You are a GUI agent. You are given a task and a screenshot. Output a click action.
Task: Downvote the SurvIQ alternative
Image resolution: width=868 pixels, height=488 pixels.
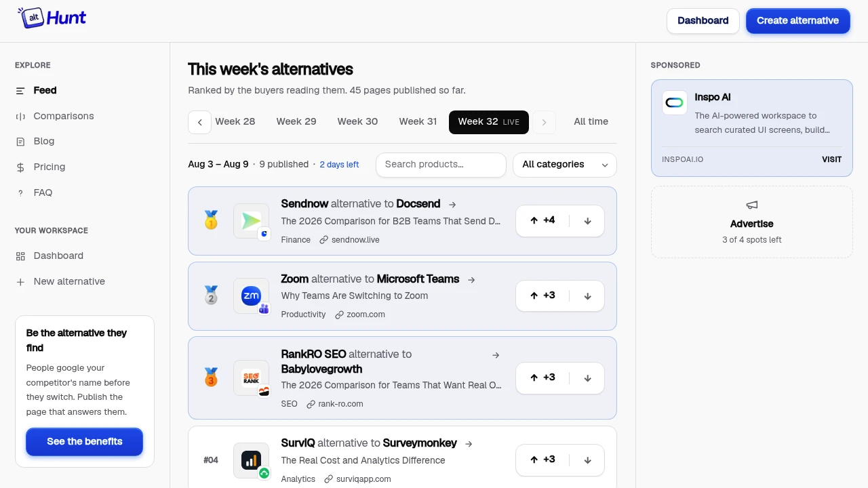pyautogui.click(x=587, y=460)
